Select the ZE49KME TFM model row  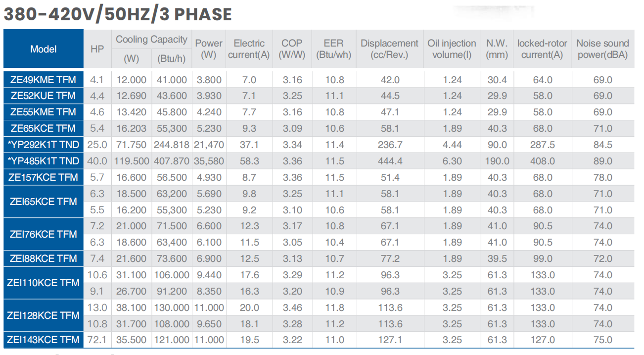pyautogui.click(x=44, y=80)
